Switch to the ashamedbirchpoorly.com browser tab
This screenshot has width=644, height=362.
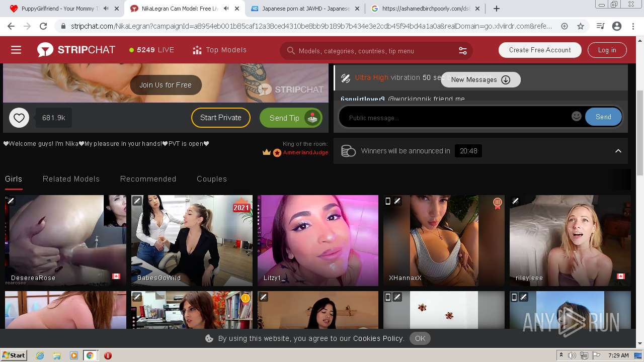tap(426, 9)
